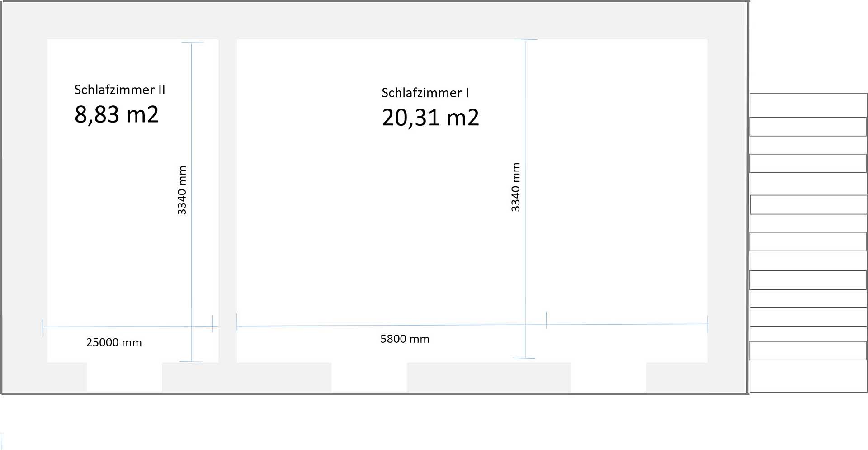Click the topmost step of the staircase
The image size is (868, 450).
[808, 105]
